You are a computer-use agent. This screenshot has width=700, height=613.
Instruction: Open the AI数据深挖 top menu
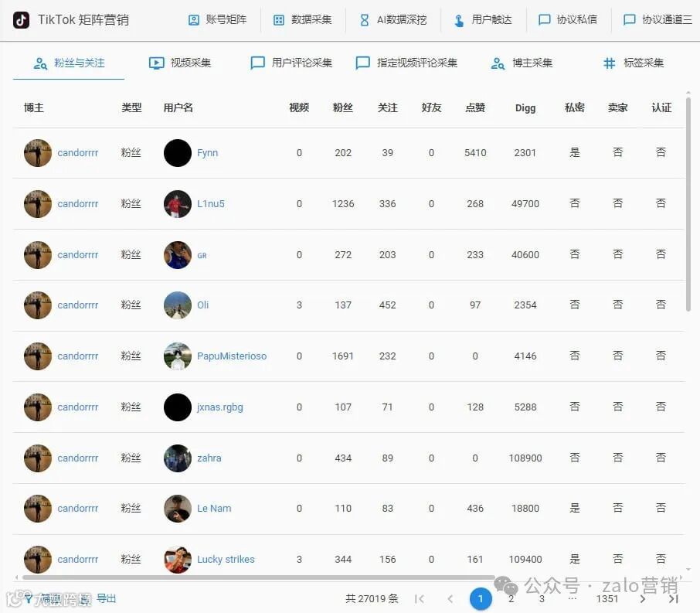(x=392, y=19)
